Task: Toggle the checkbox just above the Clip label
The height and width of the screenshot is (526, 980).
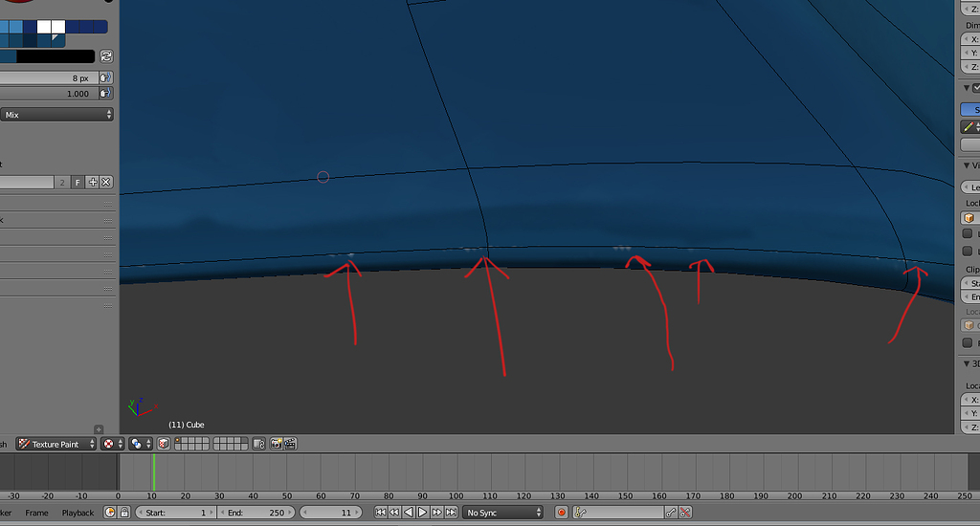Action: 968,252
